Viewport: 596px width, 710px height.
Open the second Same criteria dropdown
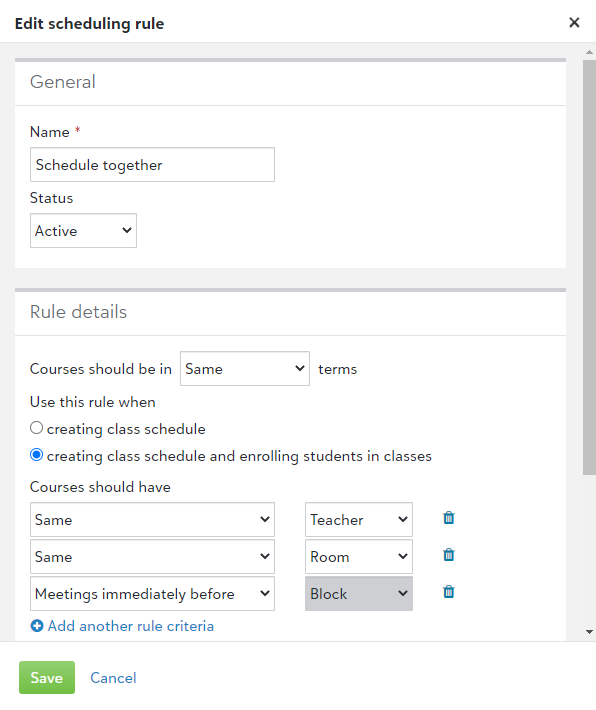click(152, 556)
